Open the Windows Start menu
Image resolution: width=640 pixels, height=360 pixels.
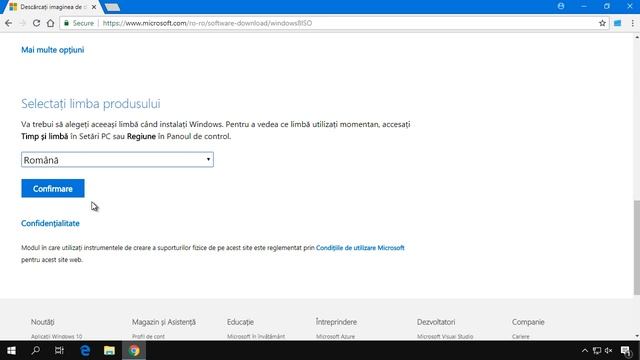click(11, 351)
